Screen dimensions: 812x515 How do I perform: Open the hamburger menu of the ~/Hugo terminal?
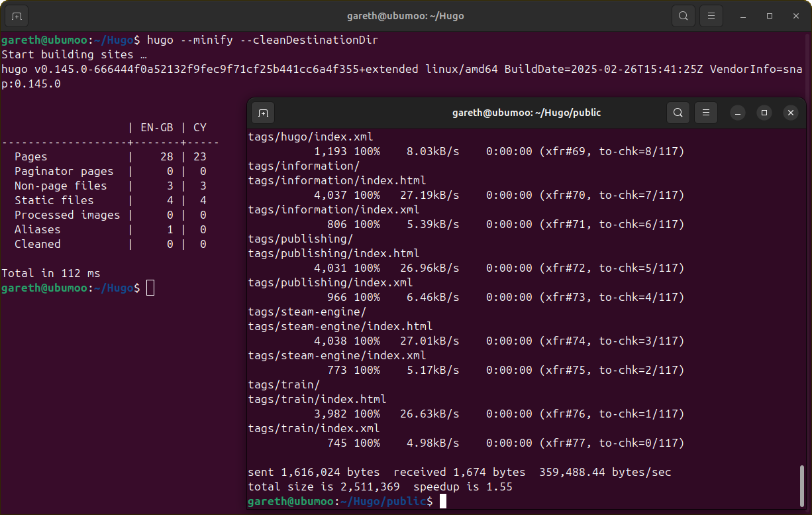pyautogui.click(x=711, y=16)
